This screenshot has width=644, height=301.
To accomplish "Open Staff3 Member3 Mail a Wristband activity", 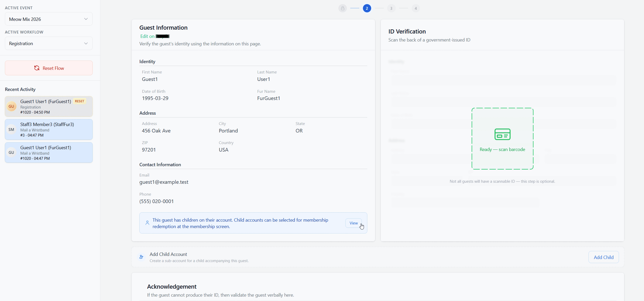I will pyautogui.click(x=49, y=129).
